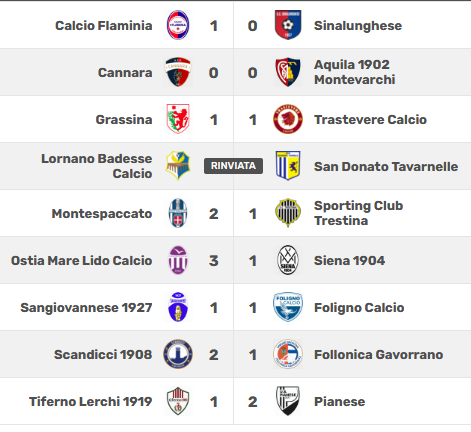Open the Sporting Club Trestina striped crest
The width and height of the screenshot is (471, 432).
click(x=288, y=213)
